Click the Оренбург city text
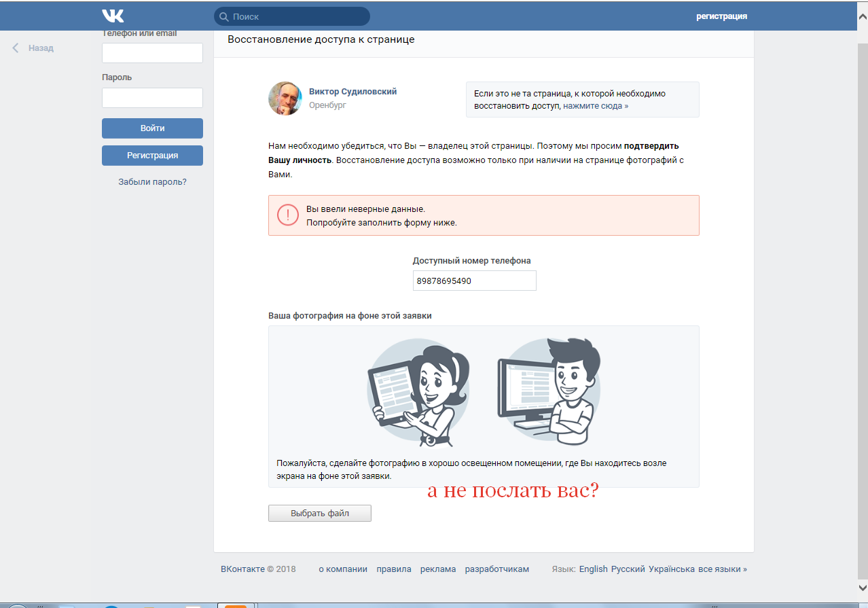The width and height of the screenshot is (868, 608). tap(327, 106)
